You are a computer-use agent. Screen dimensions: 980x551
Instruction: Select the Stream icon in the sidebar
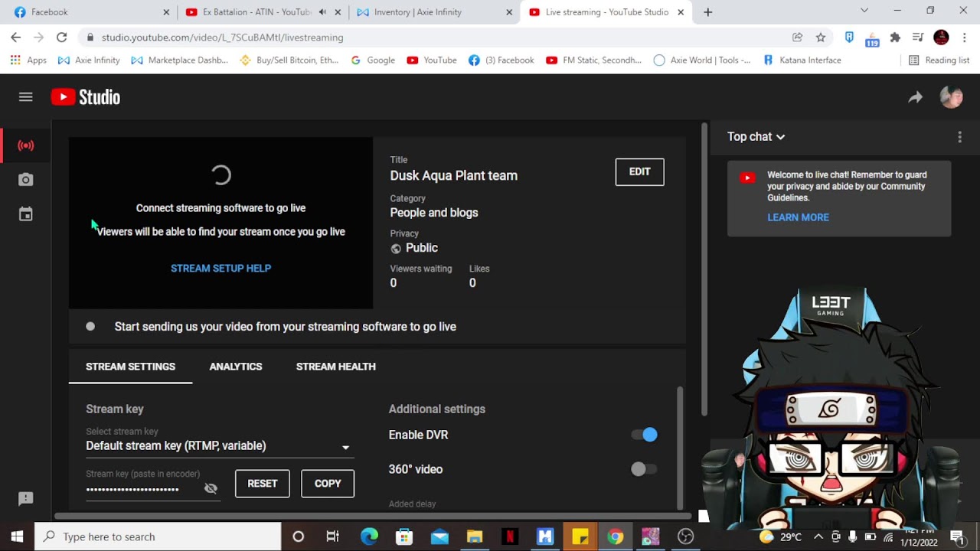[26, 145]
